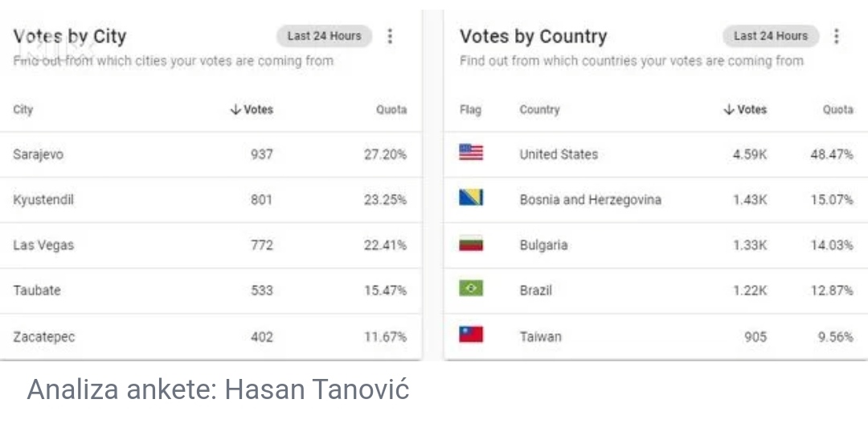Select the Sarajevo row
The image size is (868, 424).
[x=211, y=154]
